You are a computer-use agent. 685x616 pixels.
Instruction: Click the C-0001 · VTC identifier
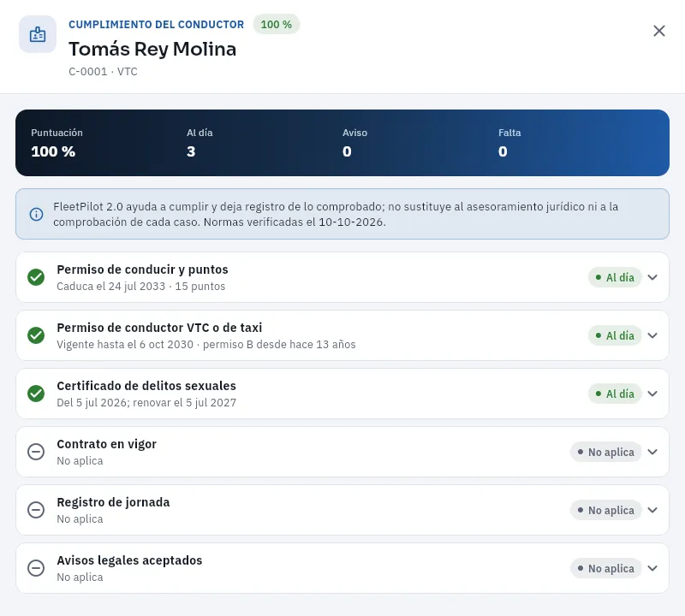click(x=103, y=72)
